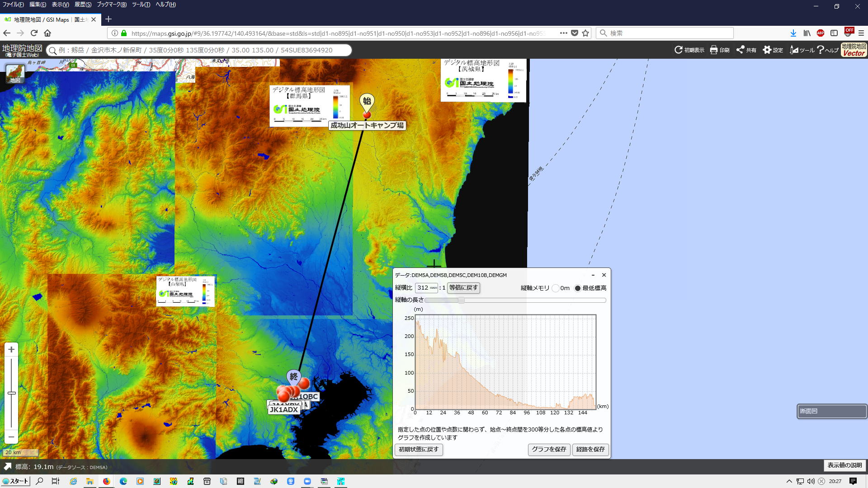Click the 縦軸の長さ slider track

515,300
